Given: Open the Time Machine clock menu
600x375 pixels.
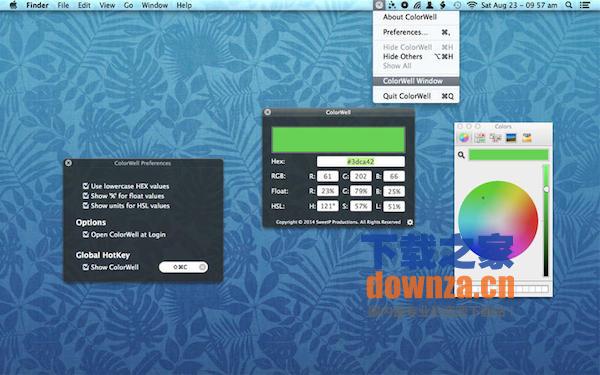Looking at the screenshot, I should [x=457, y=5].
